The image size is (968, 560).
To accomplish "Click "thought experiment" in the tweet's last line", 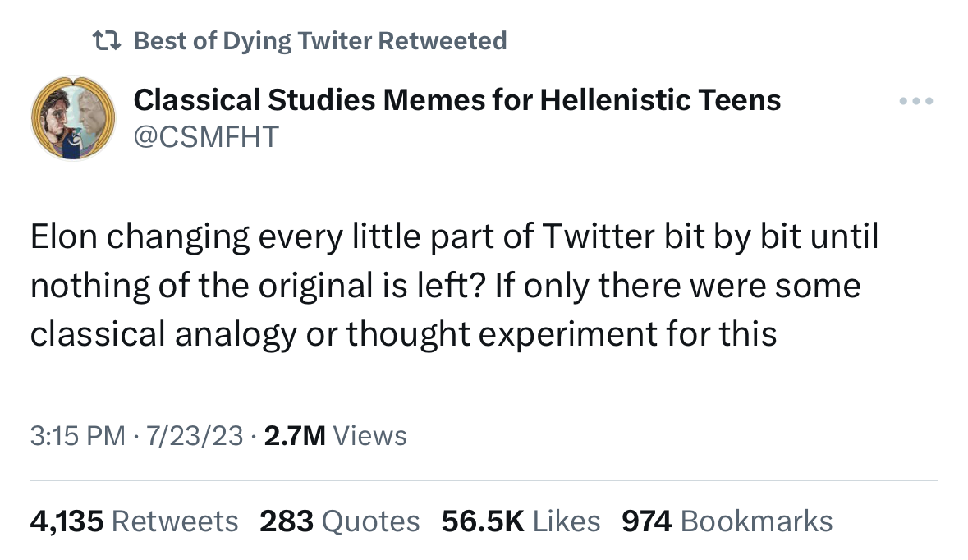I will [486, 335].
